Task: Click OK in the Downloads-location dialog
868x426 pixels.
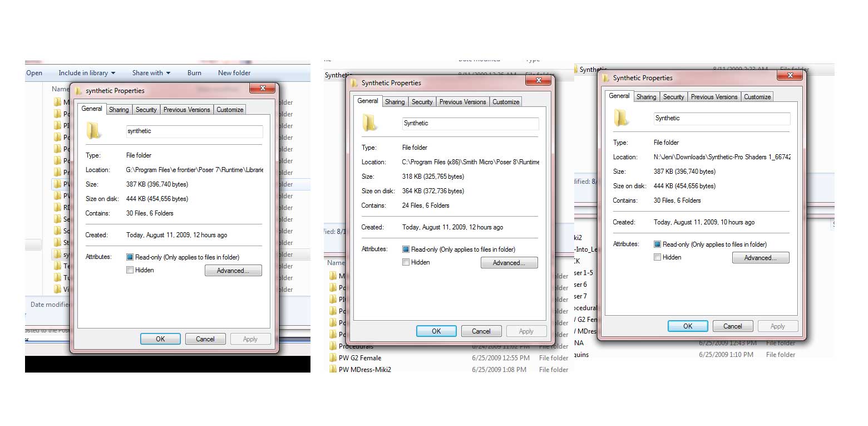Action: 688,326
